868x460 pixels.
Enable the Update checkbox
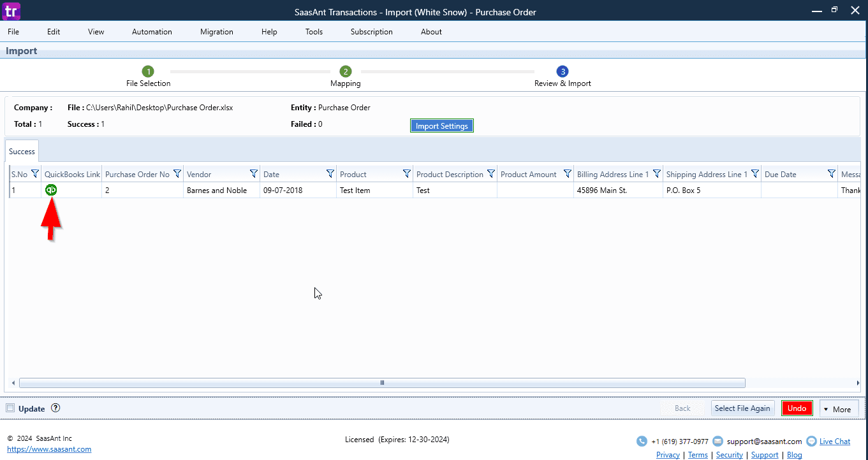(x=10, y=408)
